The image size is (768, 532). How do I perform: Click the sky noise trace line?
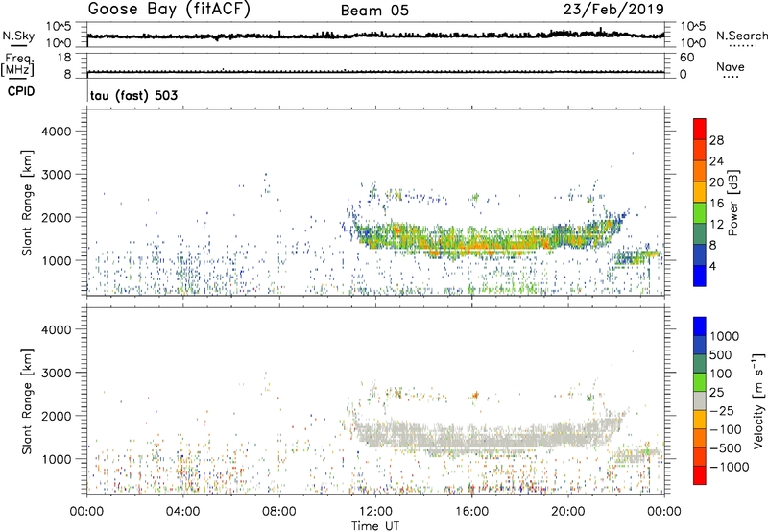tap(375, 36)
